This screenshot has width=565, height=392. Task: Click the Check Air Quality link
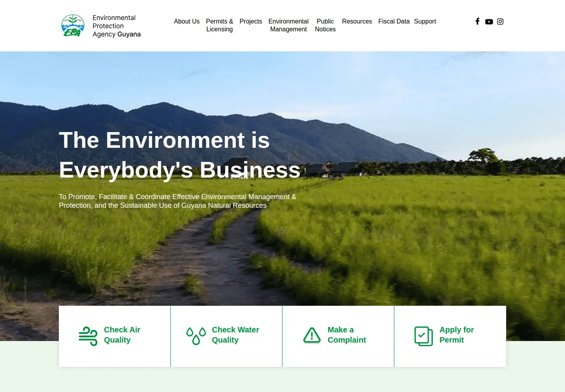point(122,335)
